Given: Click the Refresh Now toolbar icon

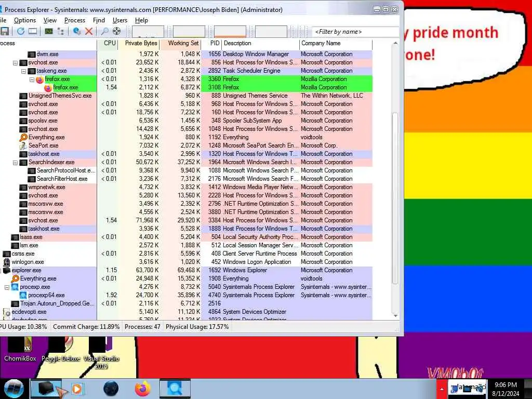Looking at the screenshot, I should tap(21, 32).
